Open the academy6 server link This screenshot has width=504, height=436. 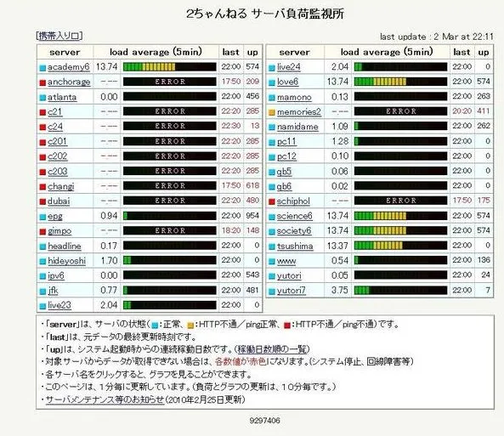point(69,67)
